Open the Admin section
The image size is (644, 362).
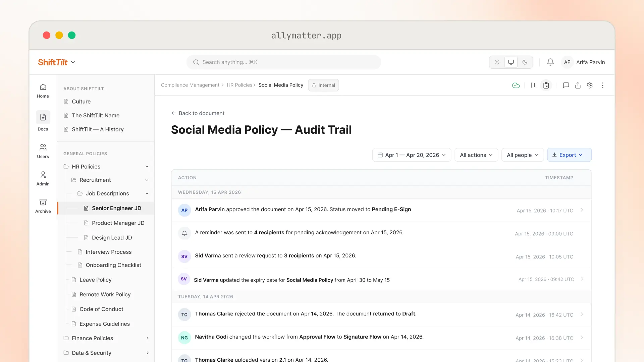[x=43, y=179]
